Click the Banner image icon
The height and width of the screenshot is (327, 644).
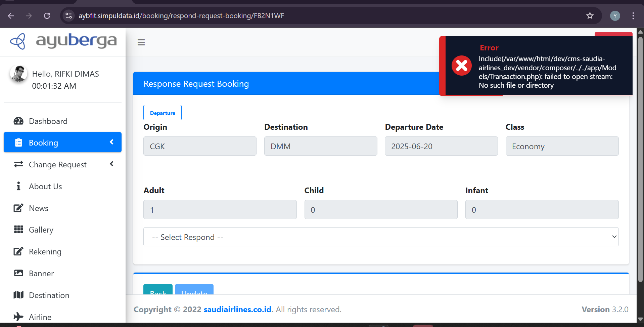coord(18,273)
